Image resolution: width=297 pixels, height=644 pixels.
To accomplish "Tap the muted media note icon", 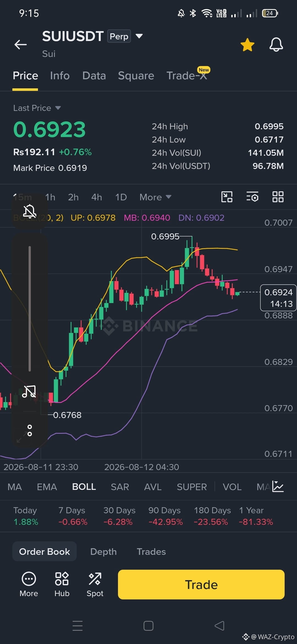I will (x=29, y=391).
